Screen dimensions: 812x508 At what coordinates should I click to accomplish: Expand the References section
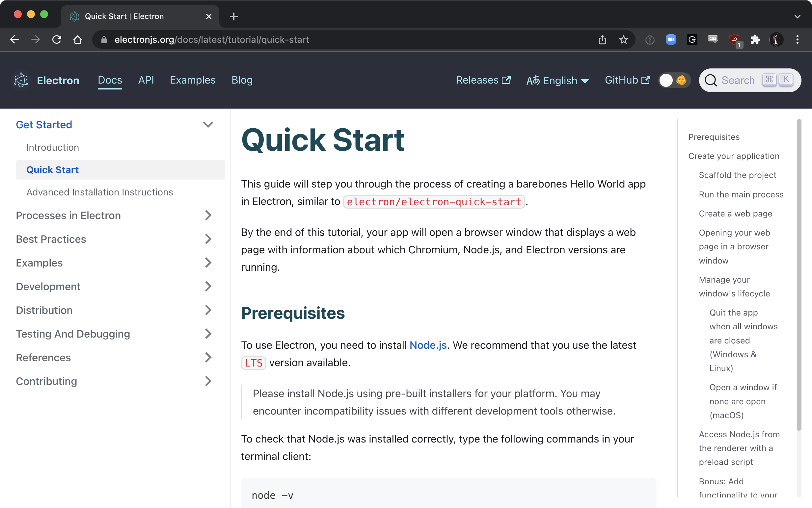tap(208, 358)
